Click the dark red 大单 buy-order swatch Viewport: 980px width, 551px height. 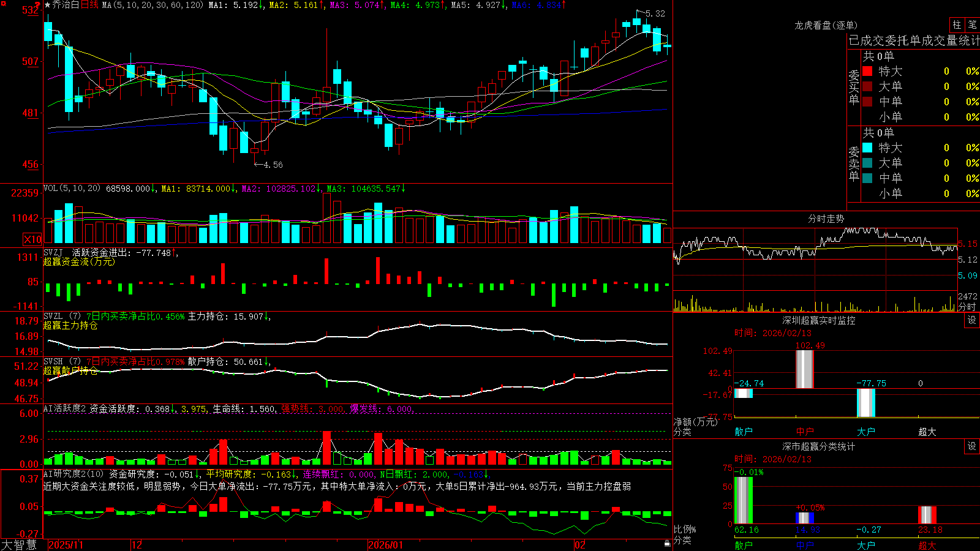tap(867, 86)
